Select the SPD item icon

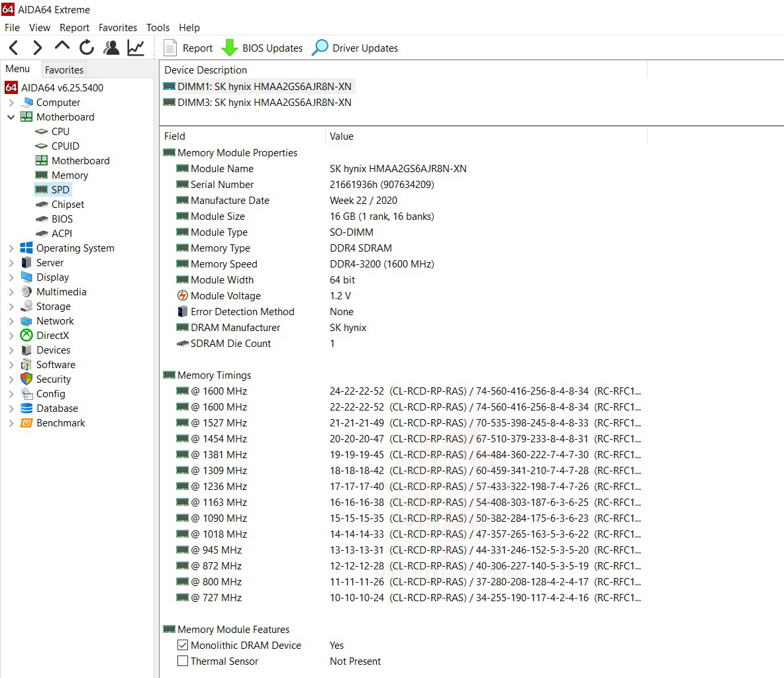point(42,189)
